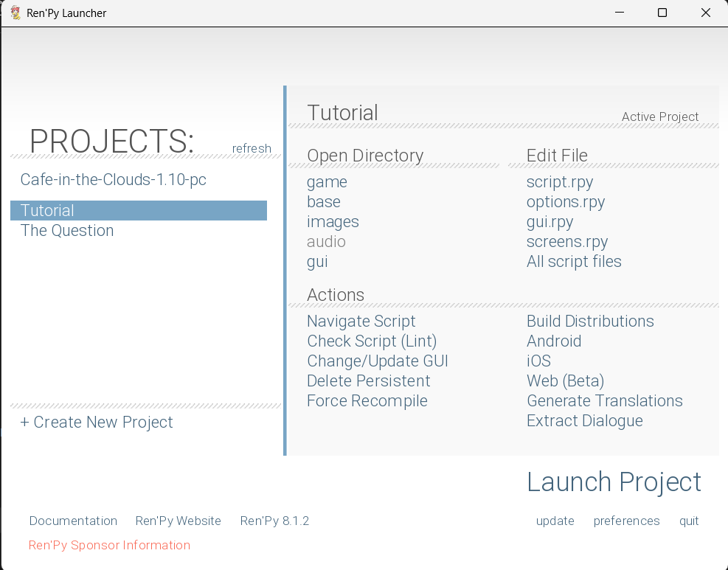Edit the script.rpy file
Screen dimensions: 728x570
pos(560,182)
